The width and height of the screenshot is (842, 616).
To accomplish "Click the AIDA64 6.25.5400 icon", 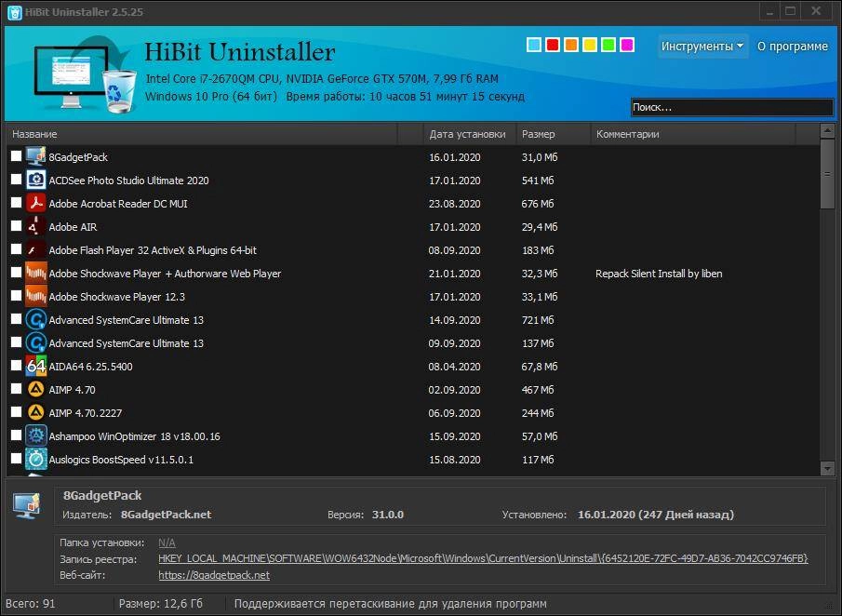I will tap(36, 367).
